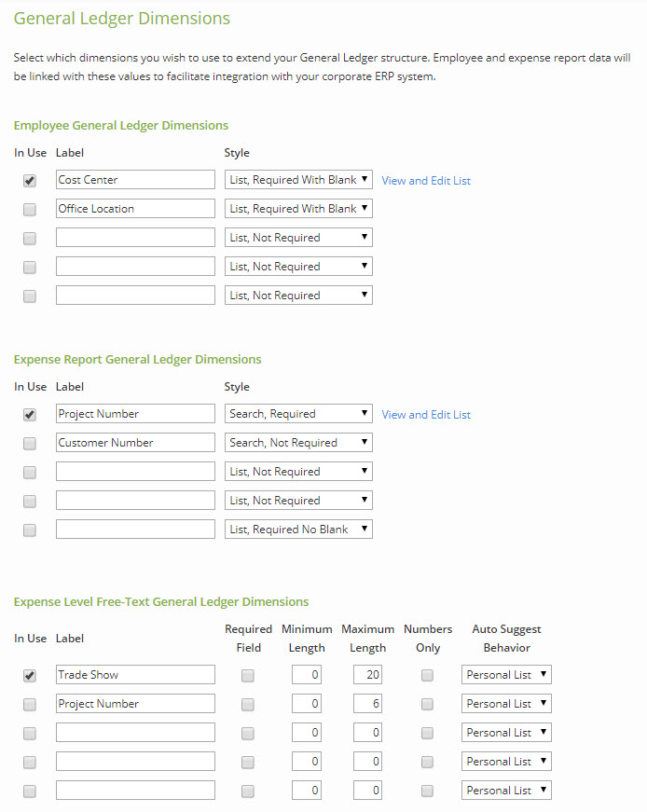Viewport: 647px width, 812px height.
Task: Edit Maximum Length value 20 for Trade Show
Action: pos(368,675)
